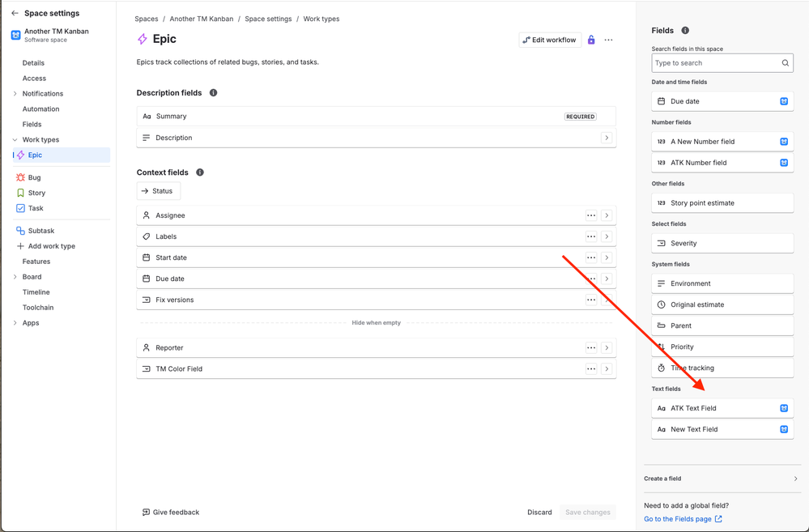809x532 pixels.
Task: Collapse the Work types section in sidebar
Action: coord(15,140)
